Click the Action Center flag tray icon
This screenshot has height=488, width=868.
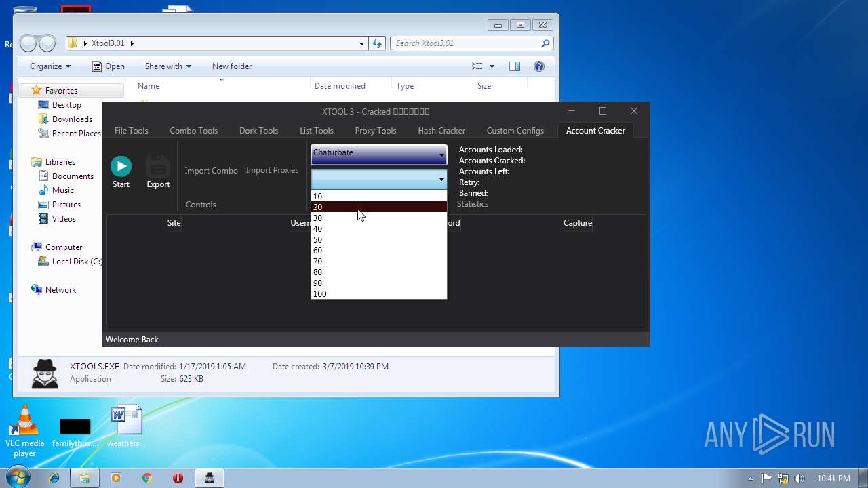click(767, 478)
